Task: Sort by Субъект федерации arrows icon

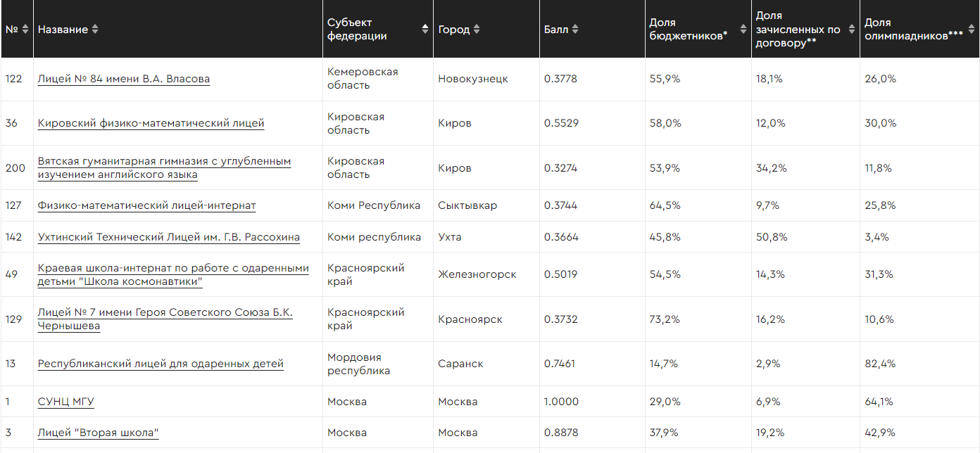Action: click(425, 30)
